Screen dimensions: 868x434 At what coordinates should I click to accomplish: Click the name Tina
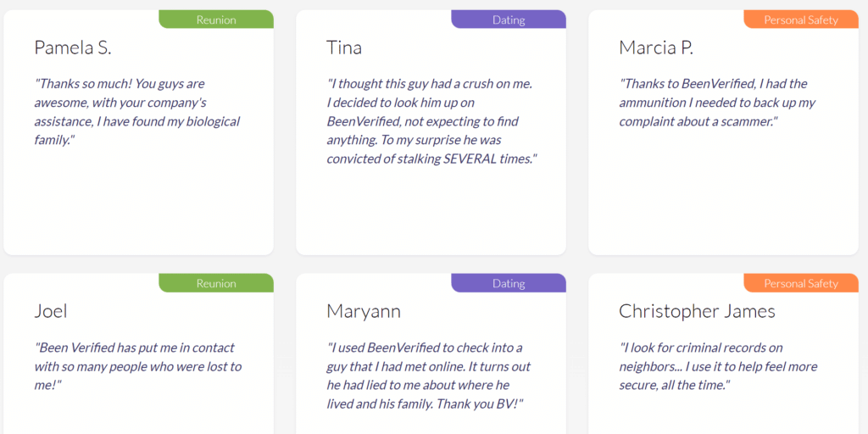click(x=344, y=47)
